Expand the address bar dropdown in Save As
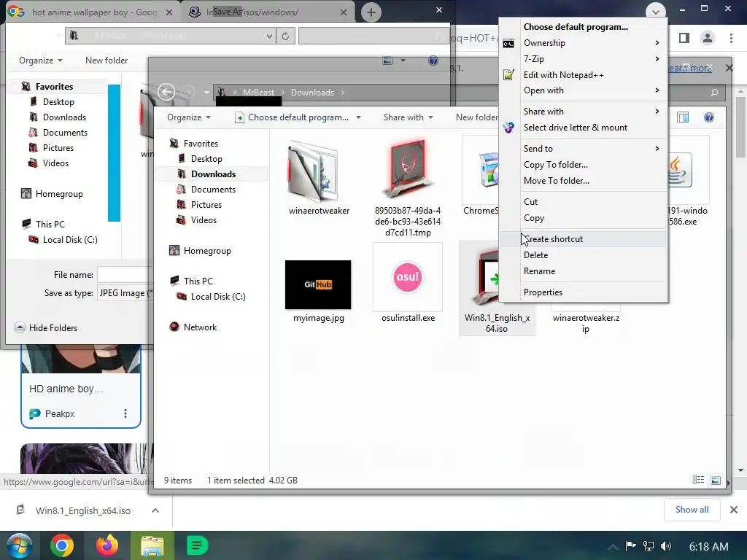This screenshot has width=747, height=560. click(269, 36)
